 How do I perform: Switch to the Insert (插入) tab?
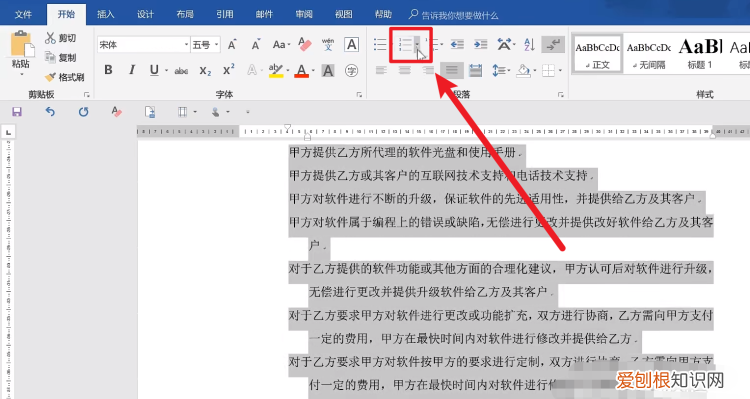(x=106, y=14)
